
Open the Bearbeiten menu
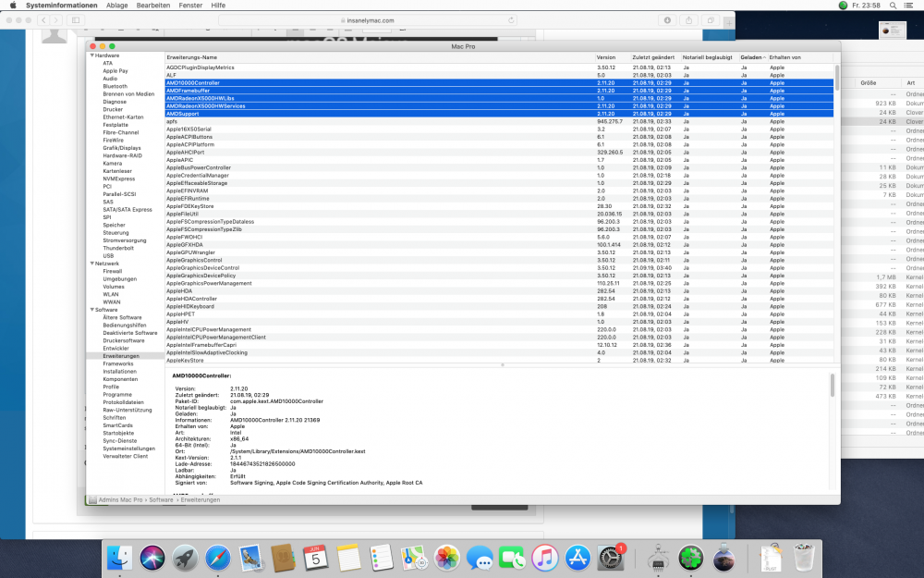(153, 6)
